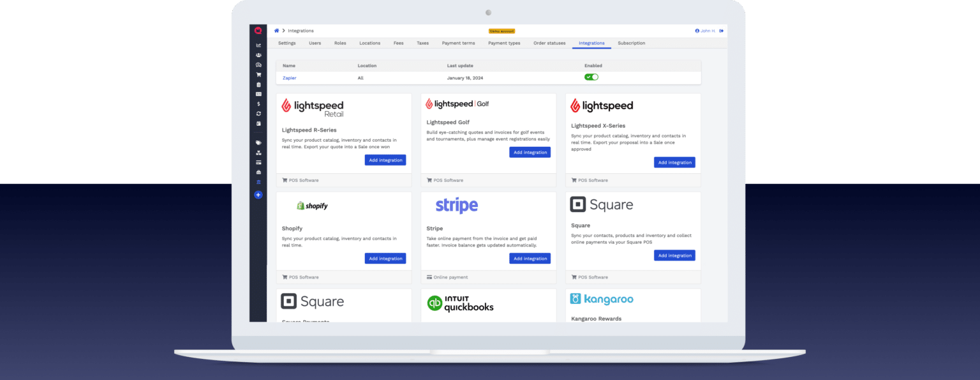Click the home breadcrumb icon
The image size is (980, 380).
coord(276,30)
